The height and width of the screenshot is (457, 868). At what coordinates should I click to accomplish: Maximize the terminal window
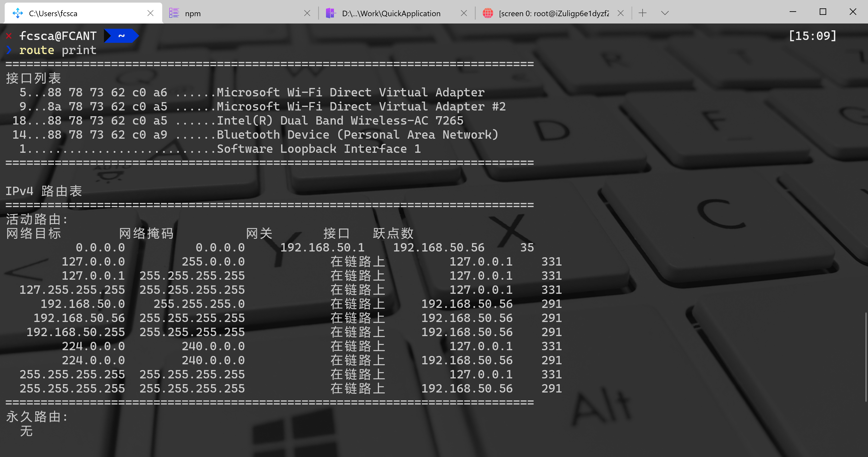pos(823,12)
